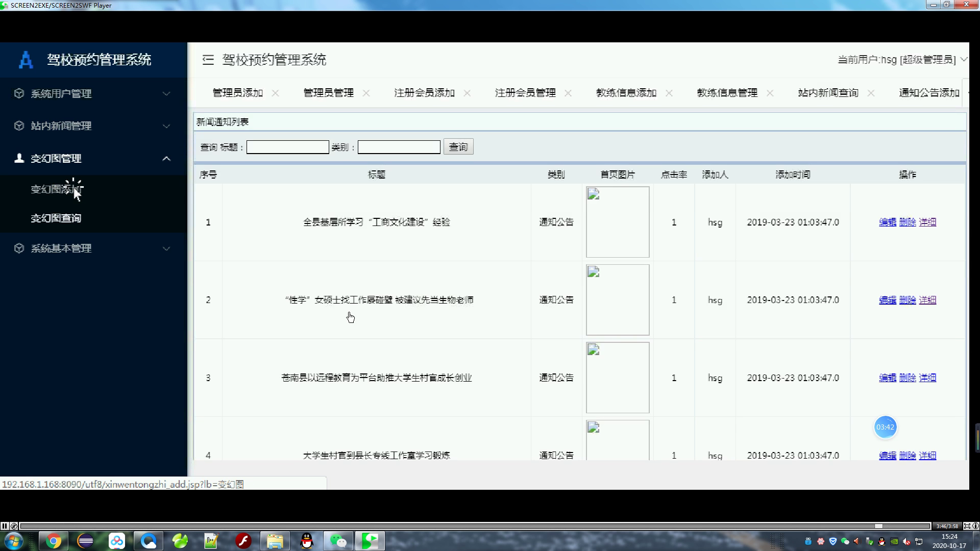Focus the 类别 search input field
Screen dimensions: 980x551
point(399,147)
